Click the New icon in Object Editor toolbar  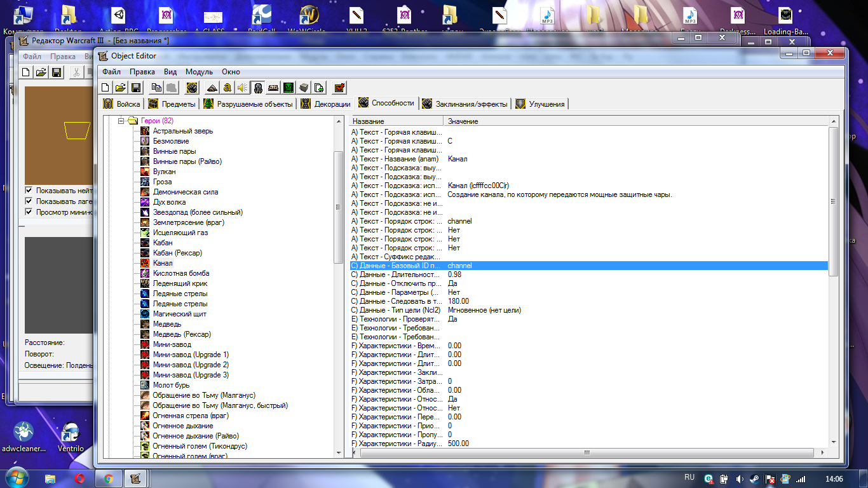106,88
